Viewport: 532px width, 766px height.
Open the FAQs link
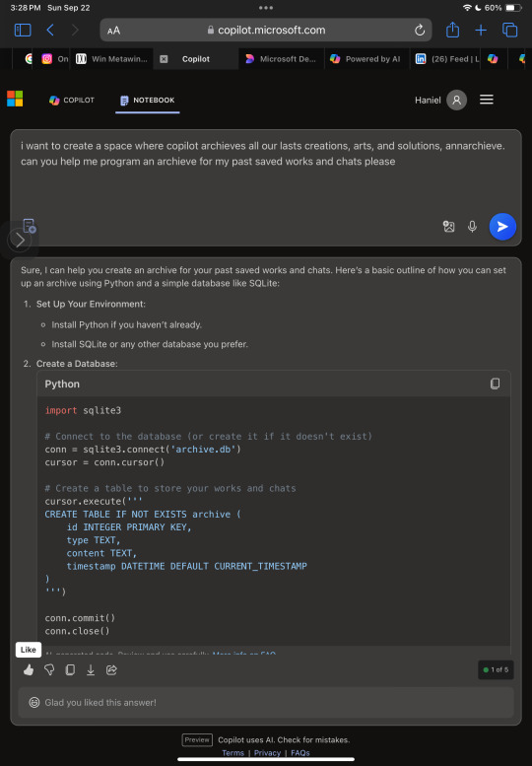[x=300, y=753]
